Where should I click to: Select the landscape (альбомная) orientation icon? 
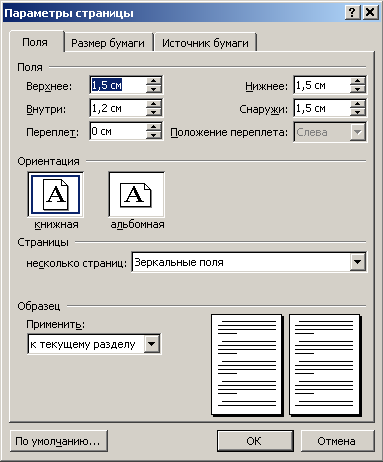136,195
